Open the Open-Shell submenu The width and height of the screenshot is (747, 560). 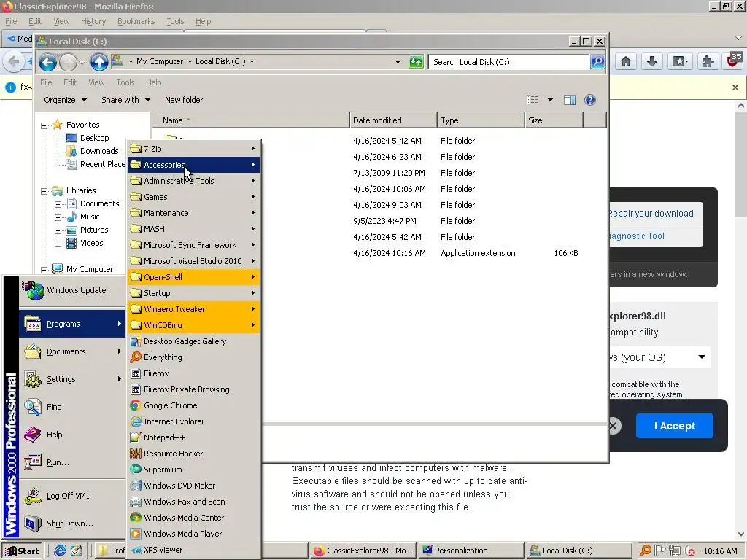coord(194,277)
